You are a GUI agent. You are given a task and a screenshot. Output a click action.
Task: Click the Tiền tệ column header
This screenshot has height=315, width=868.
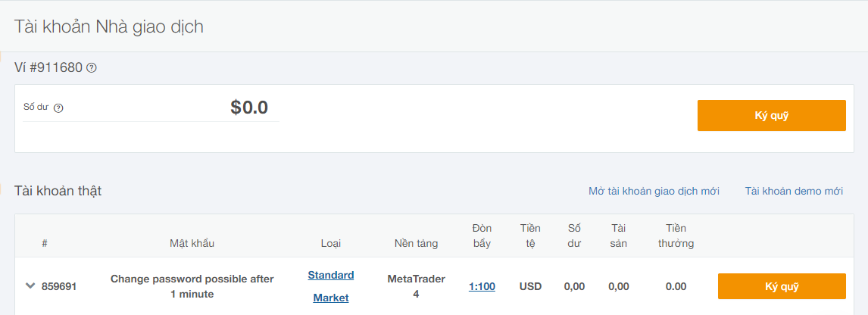(530, 235)
